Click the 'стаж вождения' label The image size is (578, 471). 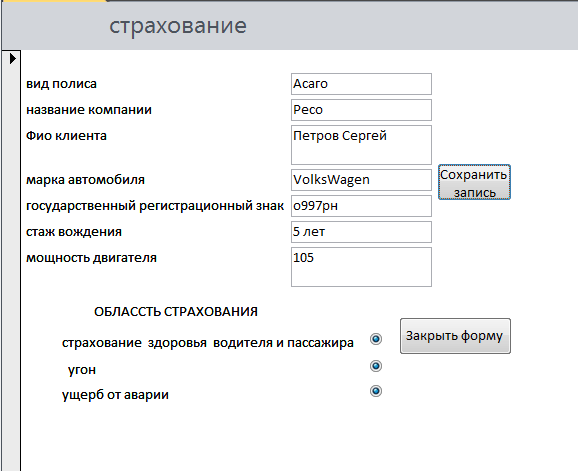[74, 232]
